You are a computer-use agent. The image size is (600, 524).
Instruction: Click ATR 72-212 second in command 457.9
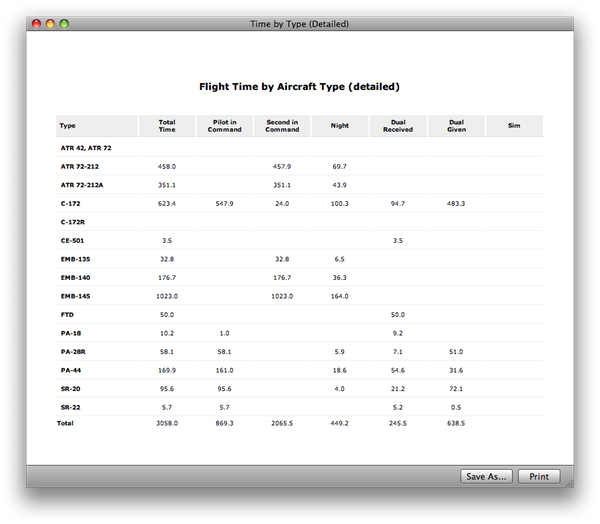pos(282,167)
